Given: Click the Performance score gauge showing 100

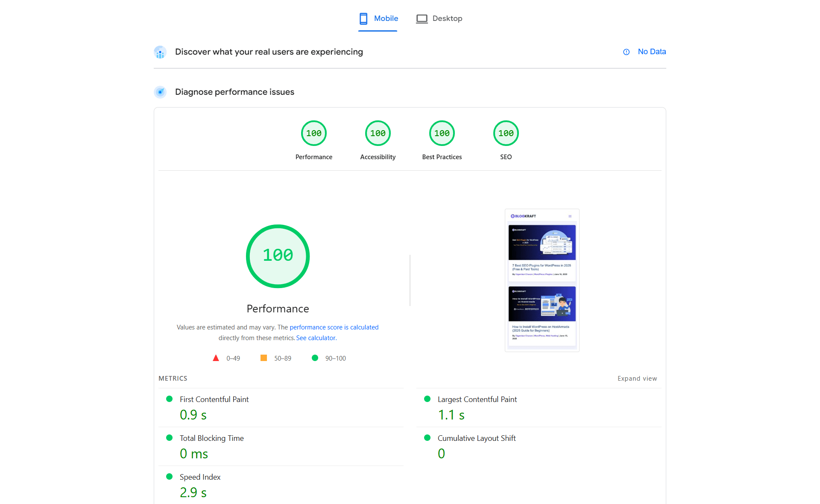Looking at the screenshot, I should click(278, 256).
